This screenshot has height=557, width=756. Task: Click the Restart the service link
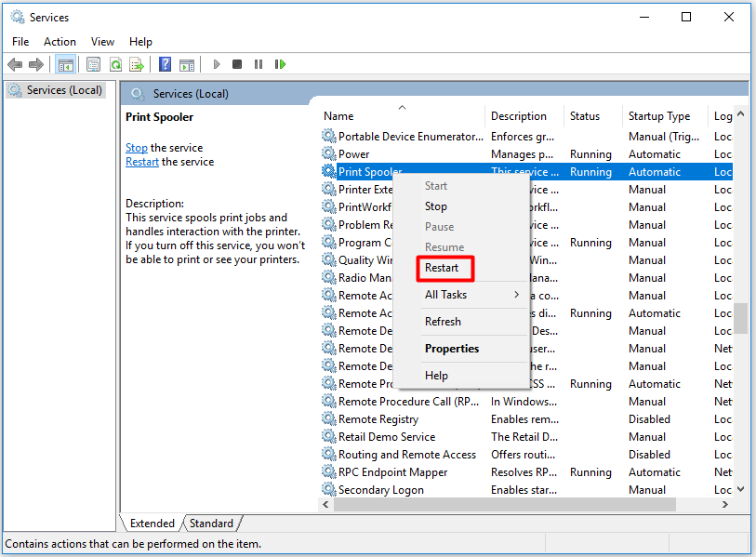click(141, 161)
